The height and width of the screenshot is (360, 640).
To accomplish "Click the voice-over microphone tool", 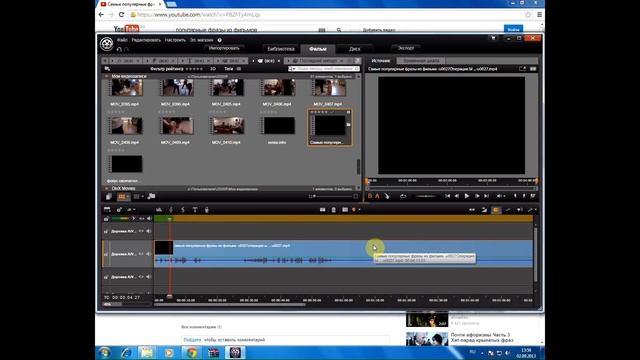I will 207,210.
